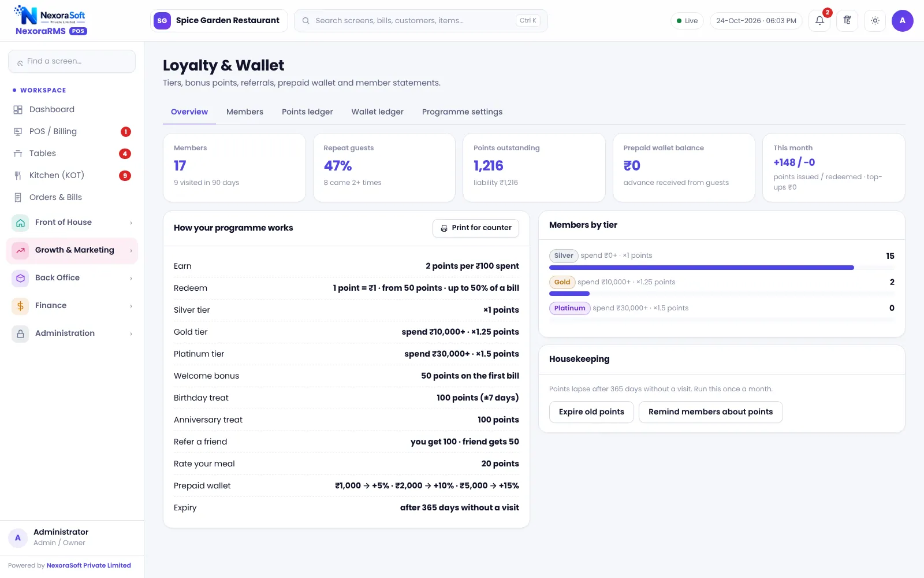Click the Finance dollar icon
This screenshot has height=578, width=924.
pyautogui.click(x=20, y=306)
